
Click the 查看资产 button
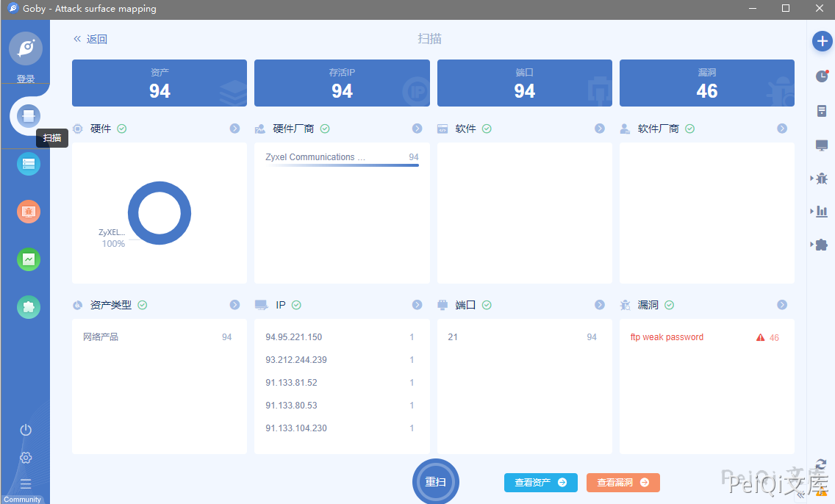[540, 483]
